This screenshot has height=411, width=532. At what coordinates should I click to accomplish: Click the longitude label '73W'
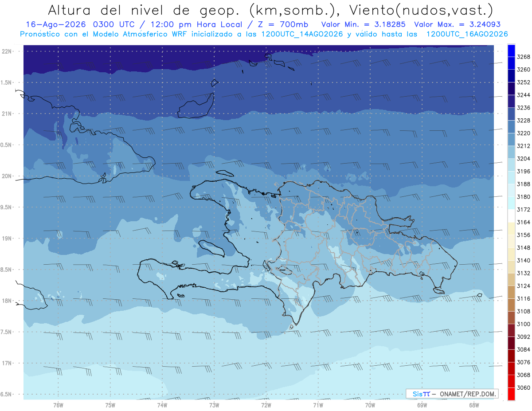click(214, 405)
